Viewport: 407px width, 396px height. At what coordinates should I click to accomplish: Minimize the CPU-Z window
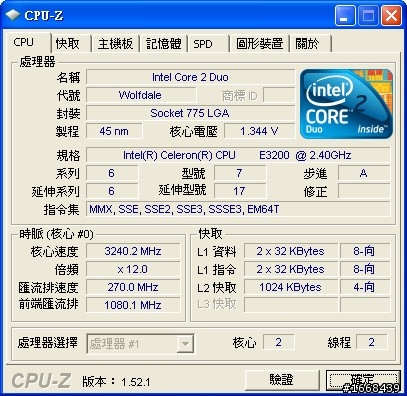345,16
